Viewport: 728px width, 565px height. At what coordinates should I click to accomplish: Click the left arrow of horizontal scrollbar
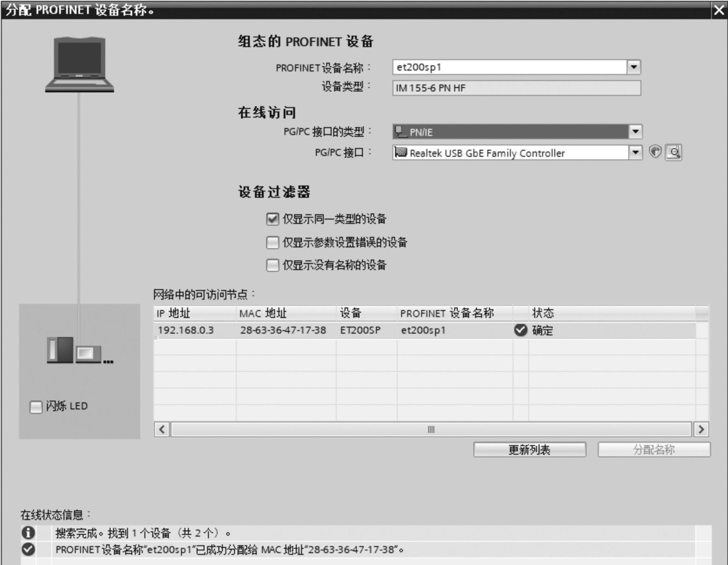161,429
